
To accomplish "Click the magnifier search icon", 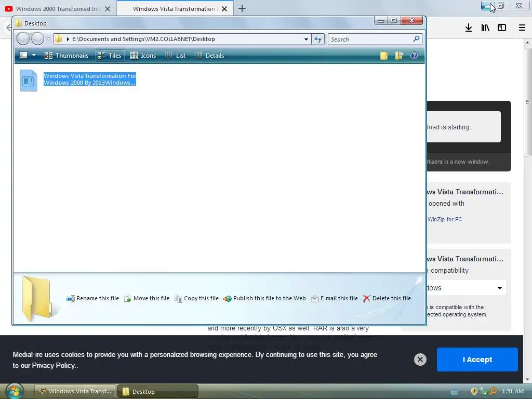I will [416, 39].
